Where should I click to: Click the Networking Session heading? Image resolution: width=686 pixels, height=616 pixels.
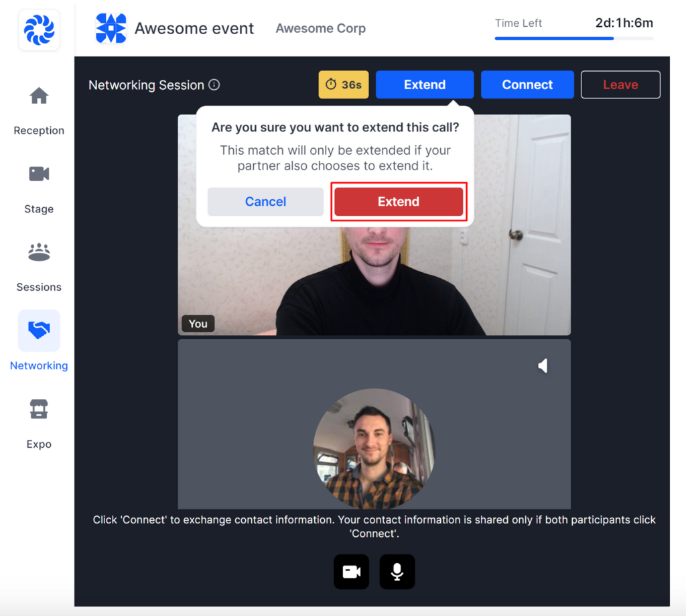coord(147,85)
